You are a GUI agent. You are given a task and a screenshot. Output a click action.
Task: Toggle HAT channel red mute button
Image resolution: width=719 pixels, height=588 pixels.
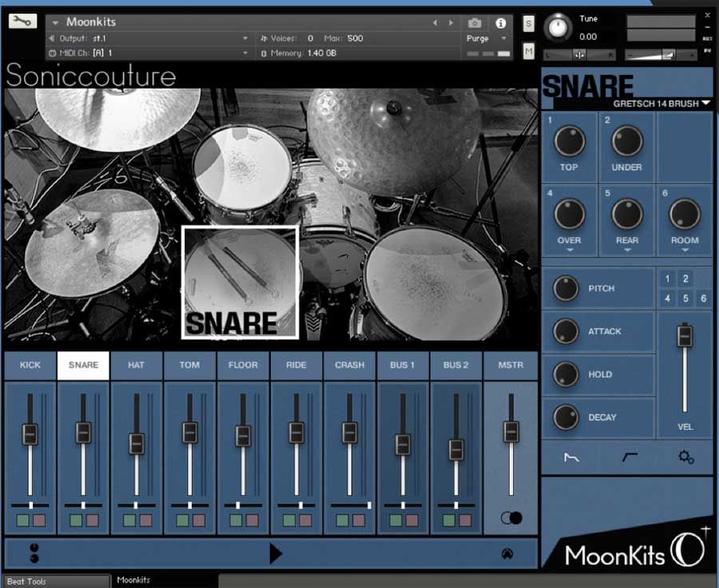coord(146,521)
